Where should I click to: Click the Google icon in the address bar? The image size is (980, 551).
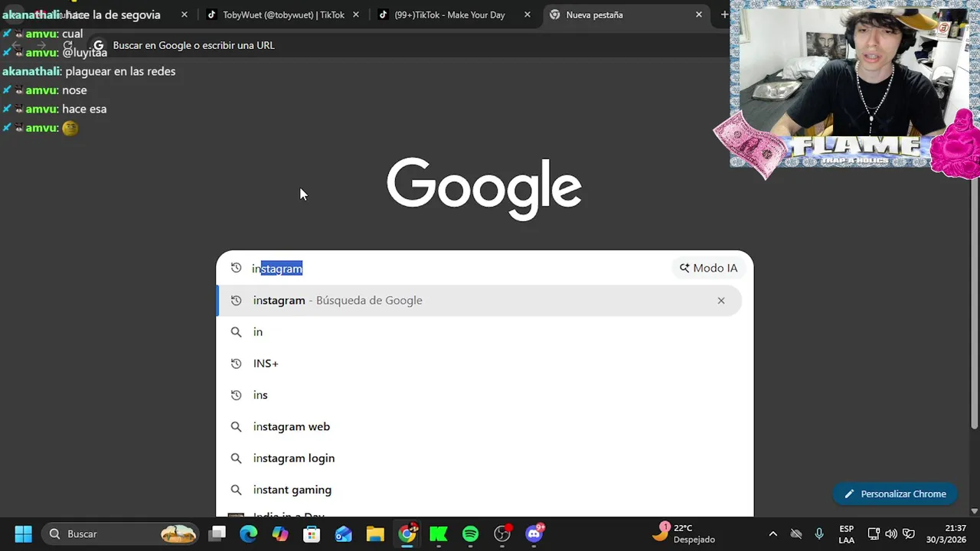pos(98,45)
